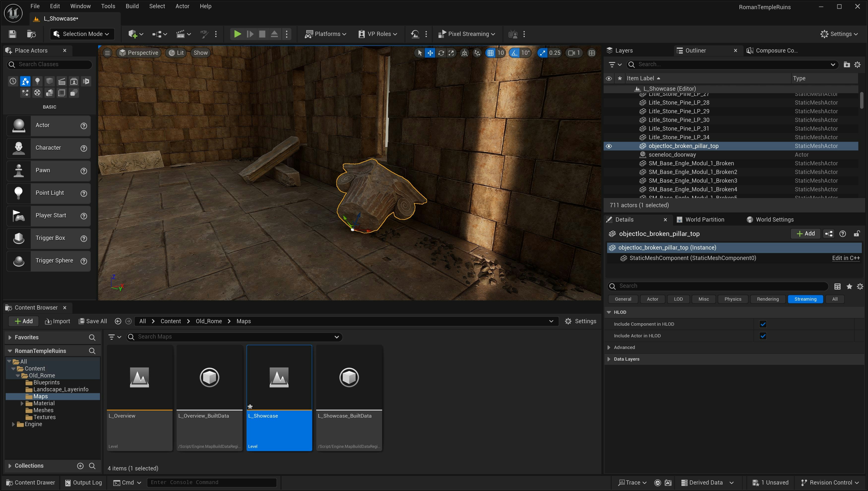The image size is (868, 491).
Task: Open the Lights category in Place Actors
Action: [x=37, y=81]
